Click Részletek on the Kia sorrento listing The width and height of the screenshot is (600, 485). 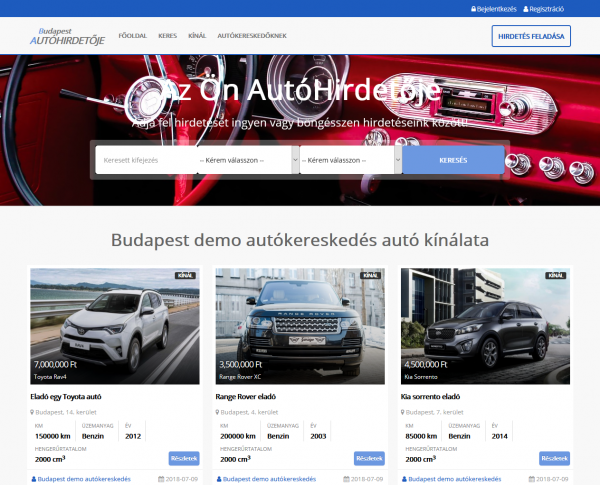[554, 458]
